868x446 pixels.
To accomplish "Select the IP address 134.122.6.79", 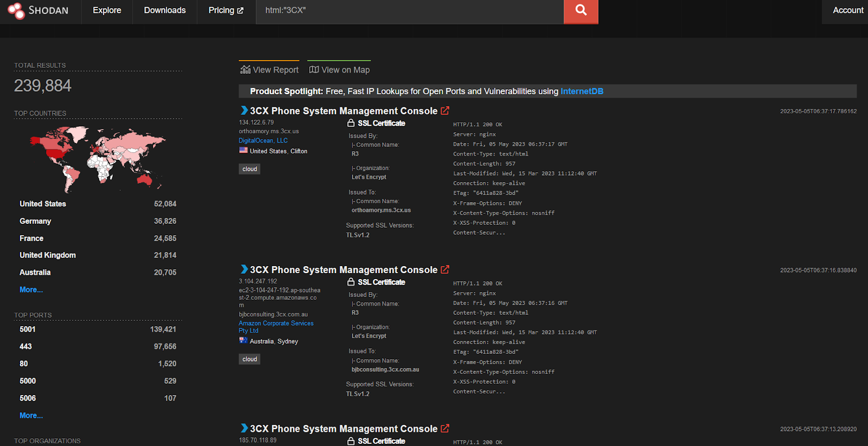I will point(256,122).
